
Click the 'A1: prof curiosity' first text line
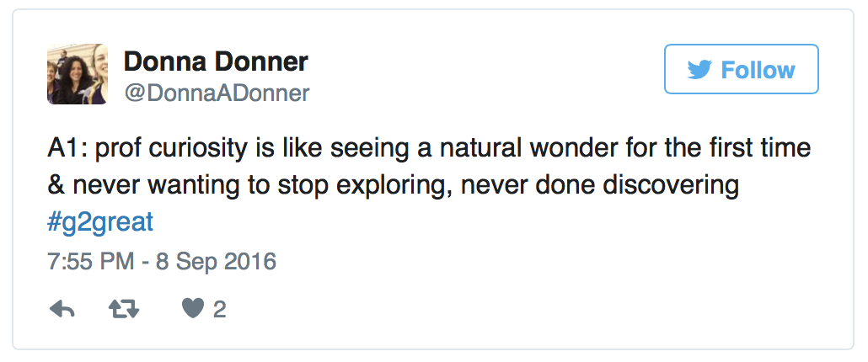click(429, 150)
